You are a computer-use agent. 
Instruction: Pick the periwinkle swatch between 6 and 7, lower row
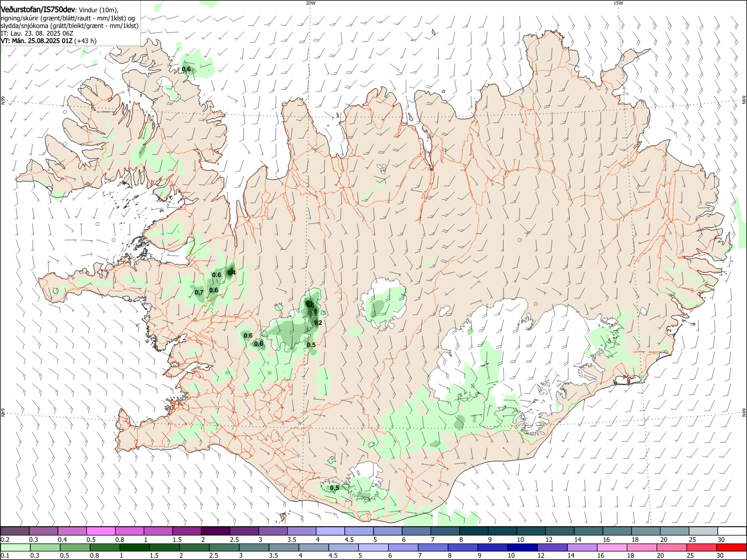(x=403, y=547)
